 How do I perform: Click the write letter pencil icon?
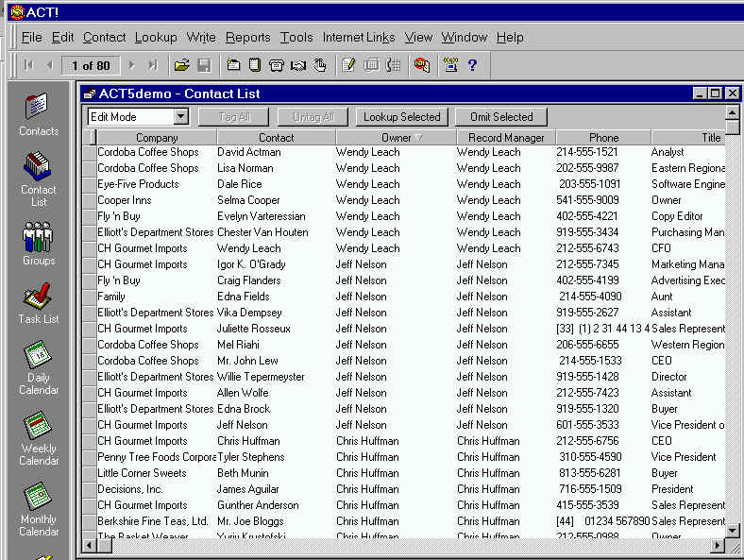(348, 65)
